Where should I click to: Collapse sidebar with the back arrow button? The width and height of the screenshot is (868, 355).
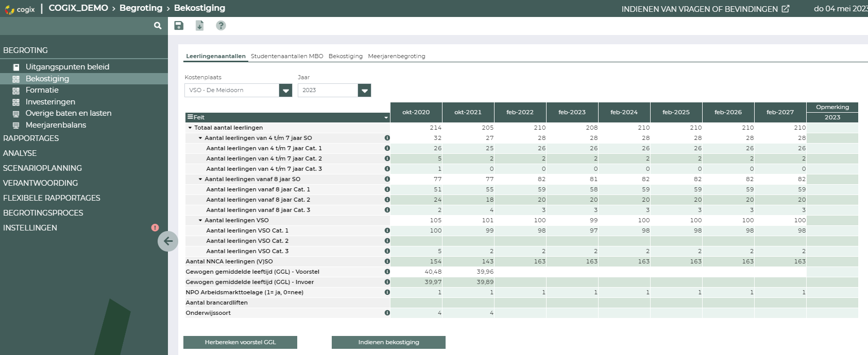(168, 241)
